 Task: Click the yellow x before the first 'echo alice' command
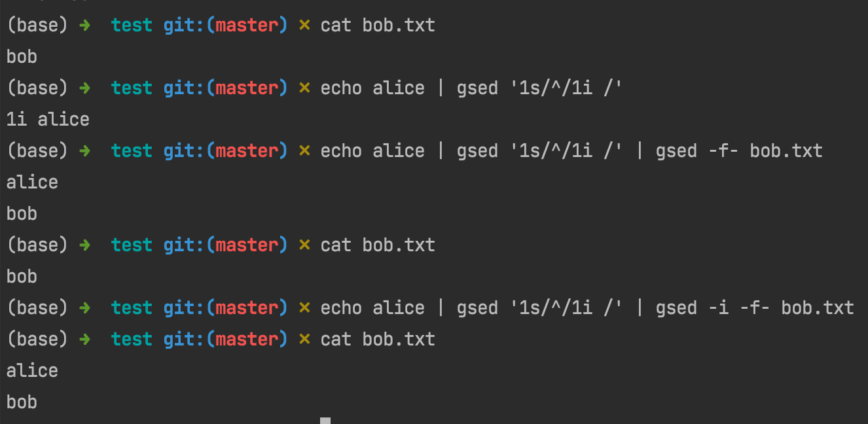[x=304, y=88]
